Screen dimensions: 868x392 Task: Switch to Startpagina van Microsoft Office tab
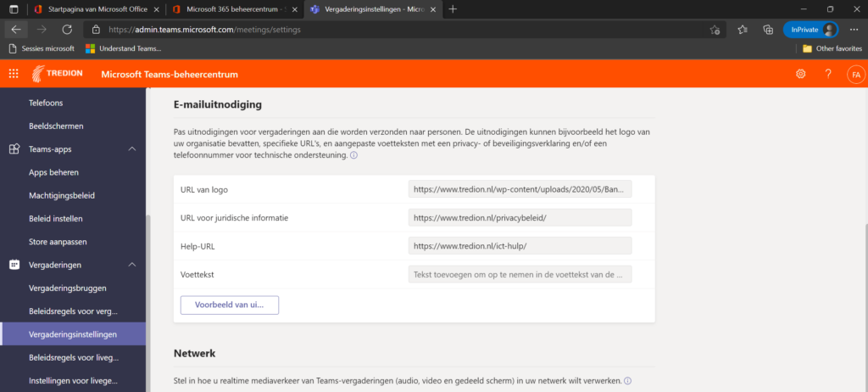pyautogui.click(x=97, y=9)
